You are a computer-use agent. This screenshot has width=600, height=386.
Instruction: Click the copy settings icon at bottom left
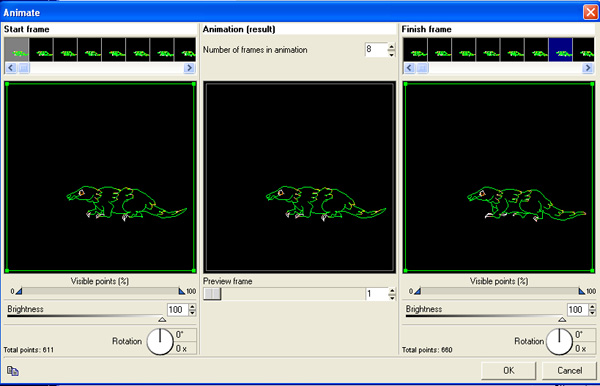point(12,371)
